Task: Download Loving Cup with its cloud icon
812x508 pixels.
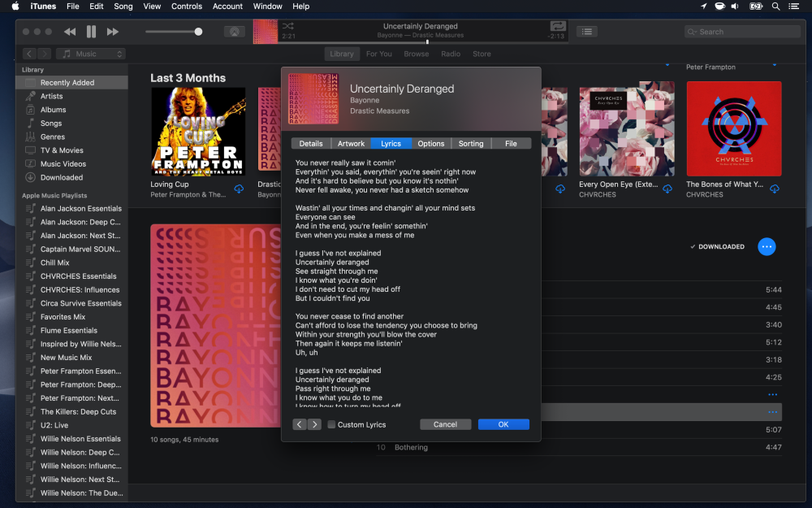Action: tap(239, 189)
